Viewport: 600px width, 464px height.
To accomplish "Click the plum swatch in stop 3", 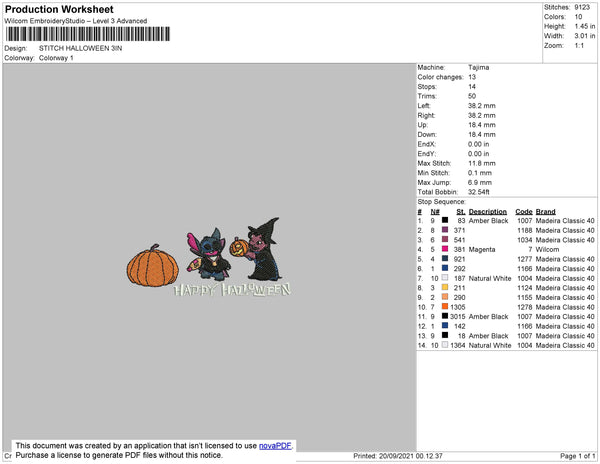I will tap(445, 239).
